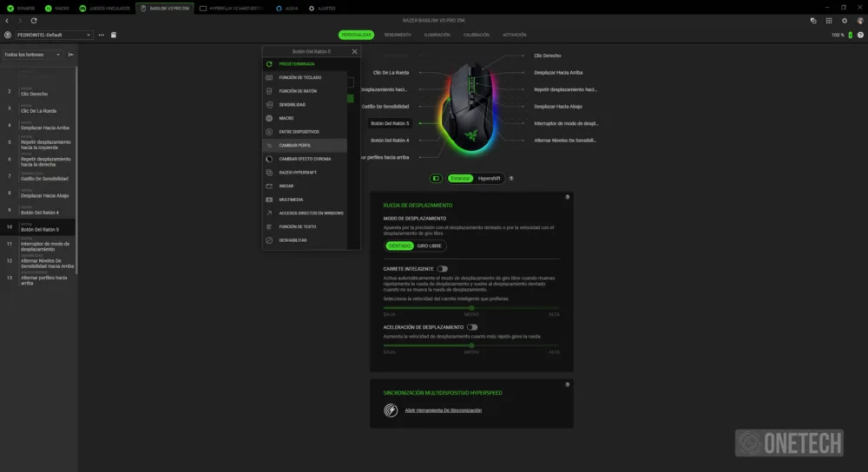Choose Entre Dispositivos option

pyautogui.click(x=305, y=132)
